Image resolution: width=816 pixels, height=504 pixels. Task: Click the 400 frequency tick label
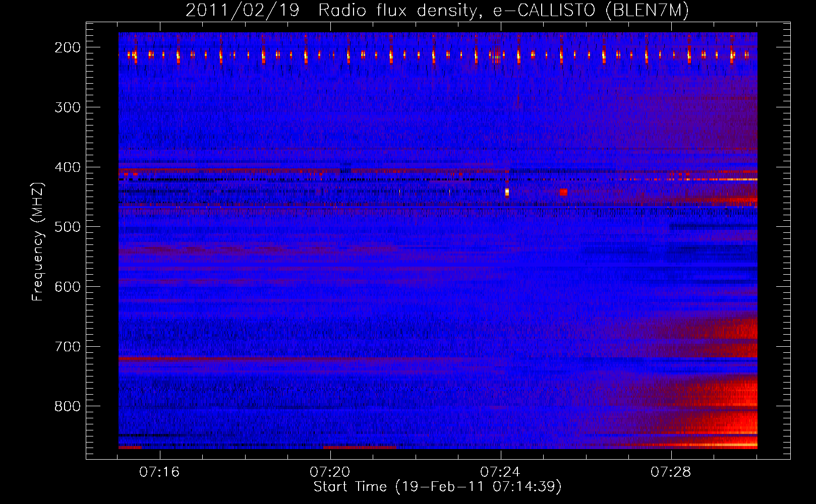tap(67, 167)
